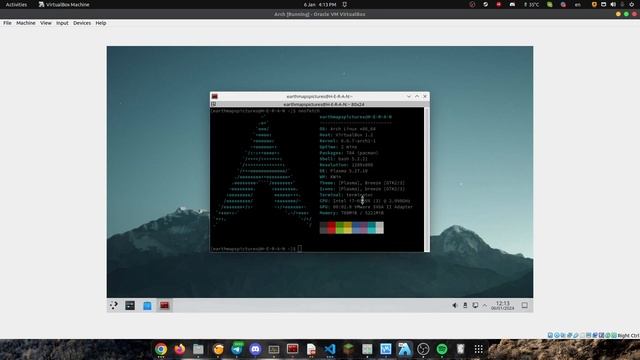Open the File menu in VirtualBox
Image resolution: width=640 pixels, height=360 pixels.
pos(7,23)
